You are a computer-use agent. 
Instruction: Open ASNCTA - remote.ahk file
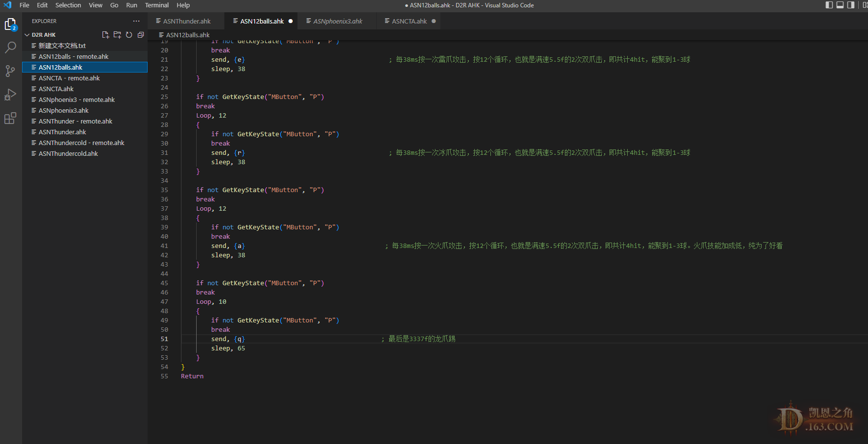(x=85, y=78)
